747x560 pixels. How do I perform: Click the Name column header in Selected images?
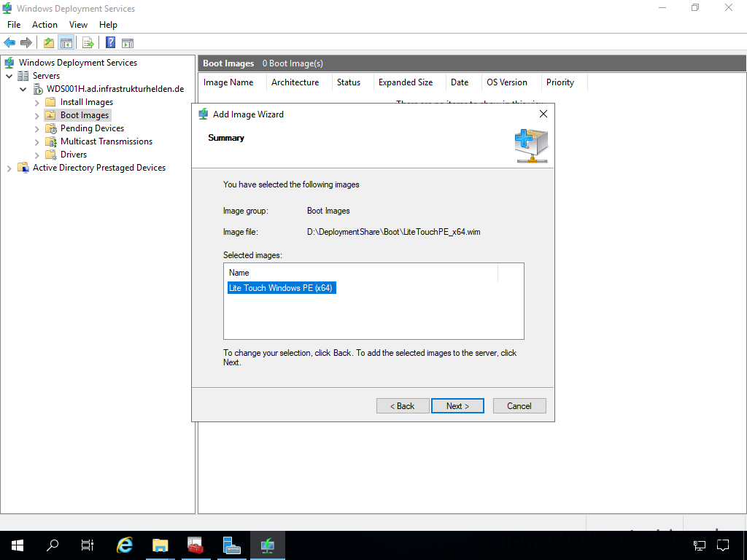pyautogui.click(x=360, y=273)
